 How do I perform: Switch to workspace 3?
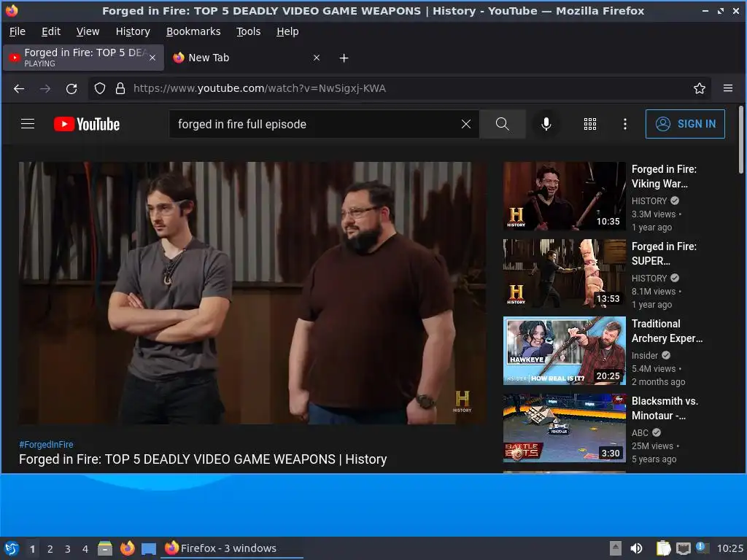click(x=68, y=549)
